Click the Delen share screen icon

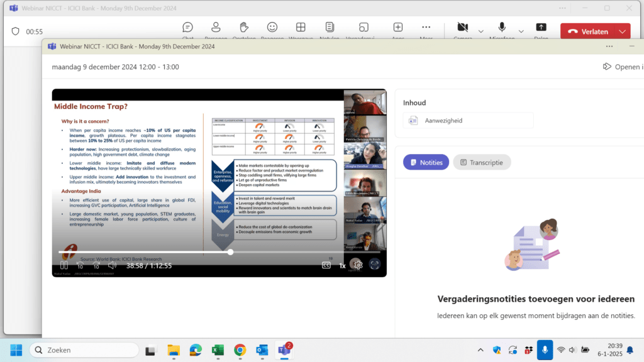(541, 28)
